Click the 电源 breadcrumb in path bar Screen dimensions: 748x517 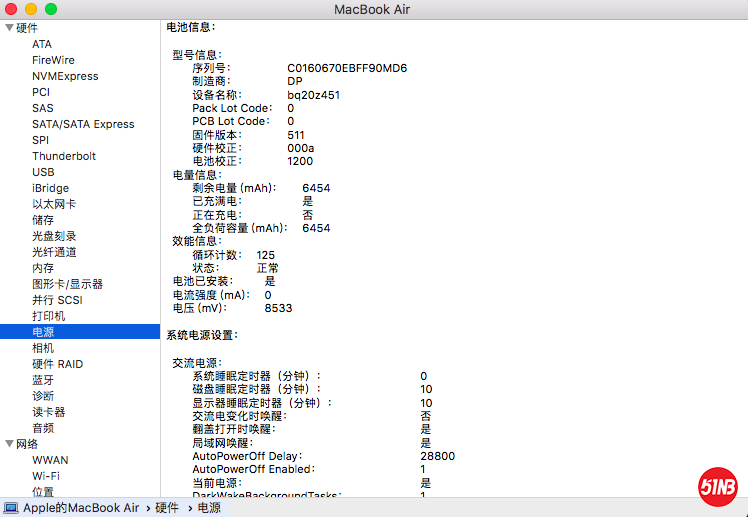[209, 508]
